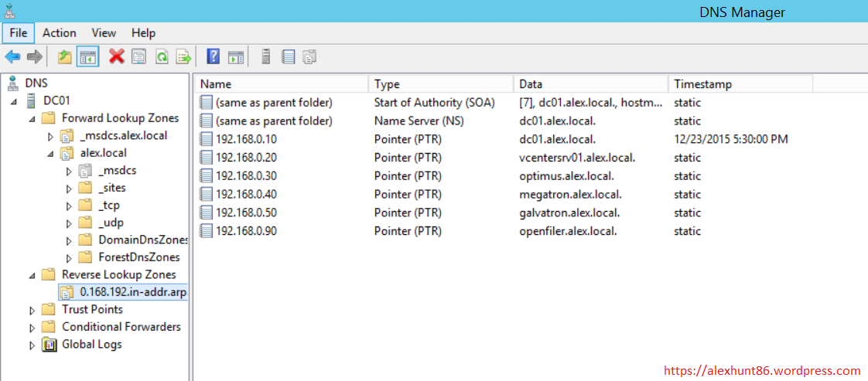868x381 pixels.
Task: Click record icon for 192.168.0.90 row
Action: coord(206,231)
